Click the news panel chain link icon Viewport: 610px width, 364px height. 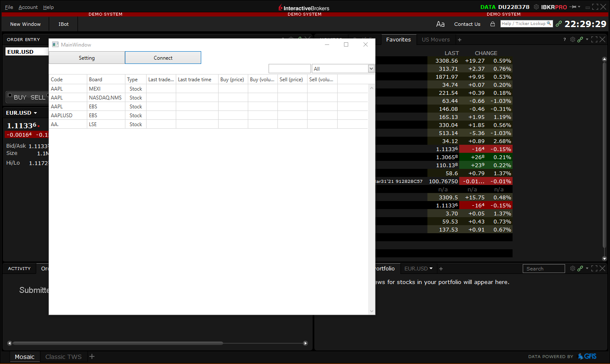[580, 268]
